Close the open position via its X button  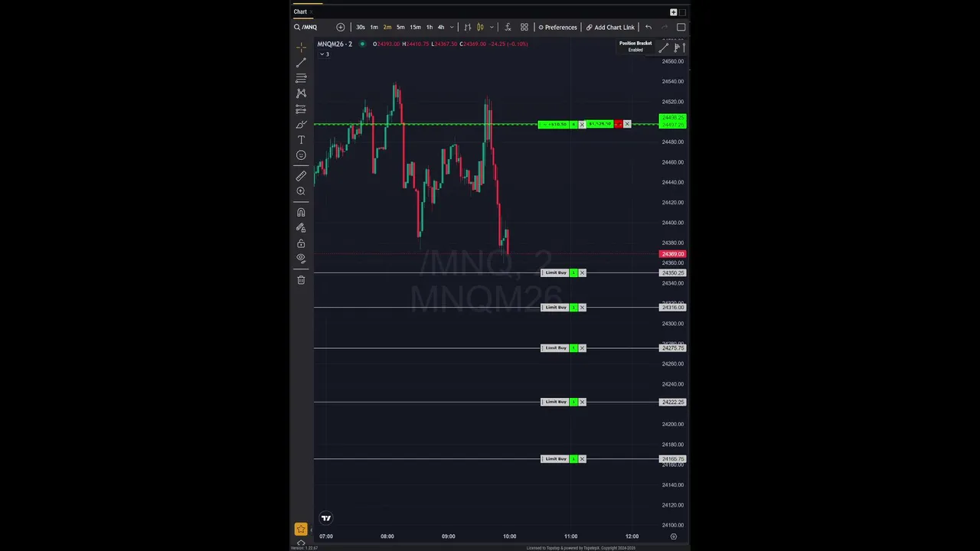[x=582, y=124]
